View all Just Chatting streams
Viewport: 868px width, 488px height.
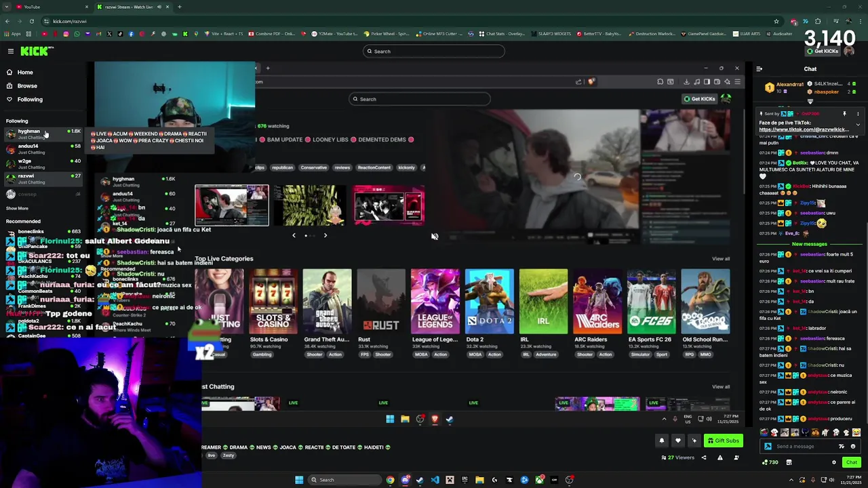point(721,387)
